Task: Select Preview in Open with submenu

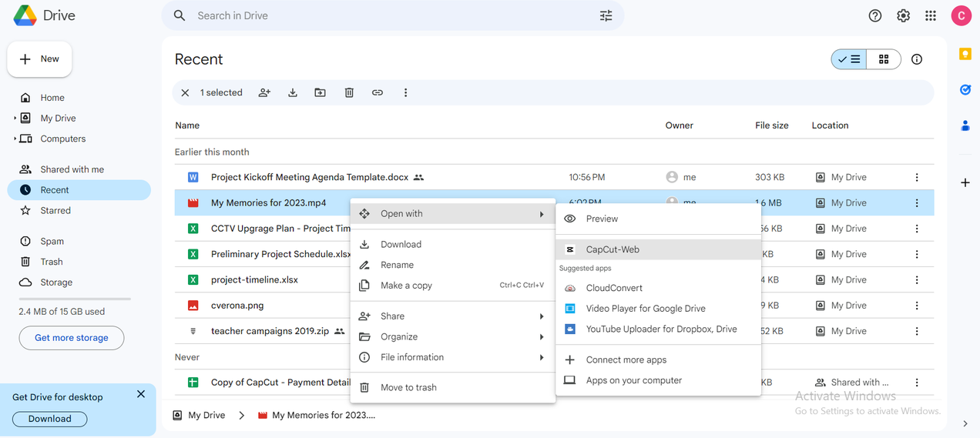Action: (659, 219)
